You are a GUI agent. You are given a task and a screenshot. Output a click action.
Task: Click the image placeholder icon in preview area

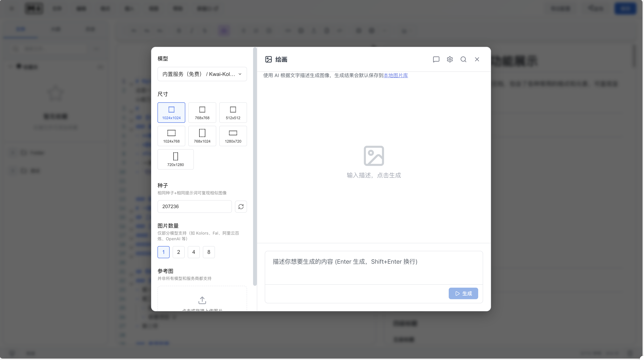374,156
